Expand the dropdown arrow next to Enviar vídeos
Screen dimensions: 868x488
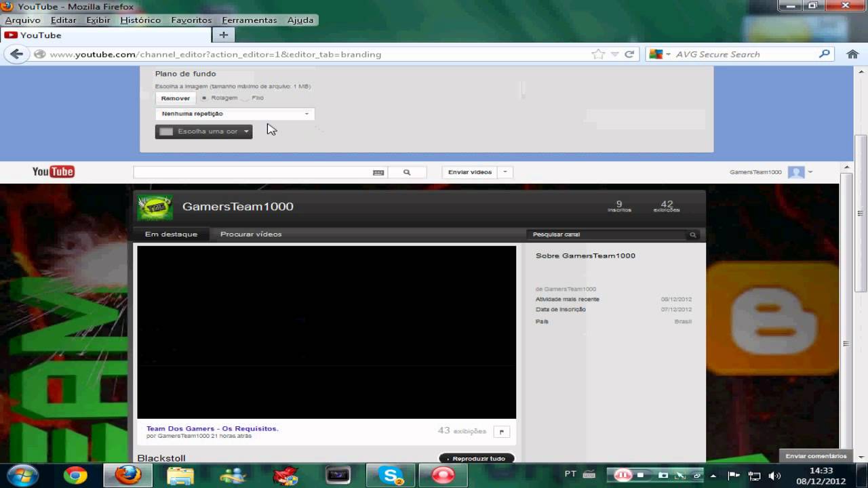505,172
